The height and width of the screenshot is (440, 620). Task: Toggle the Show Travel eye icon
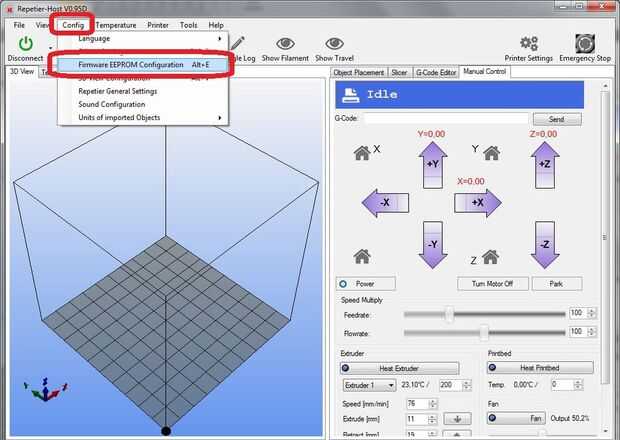334,43
